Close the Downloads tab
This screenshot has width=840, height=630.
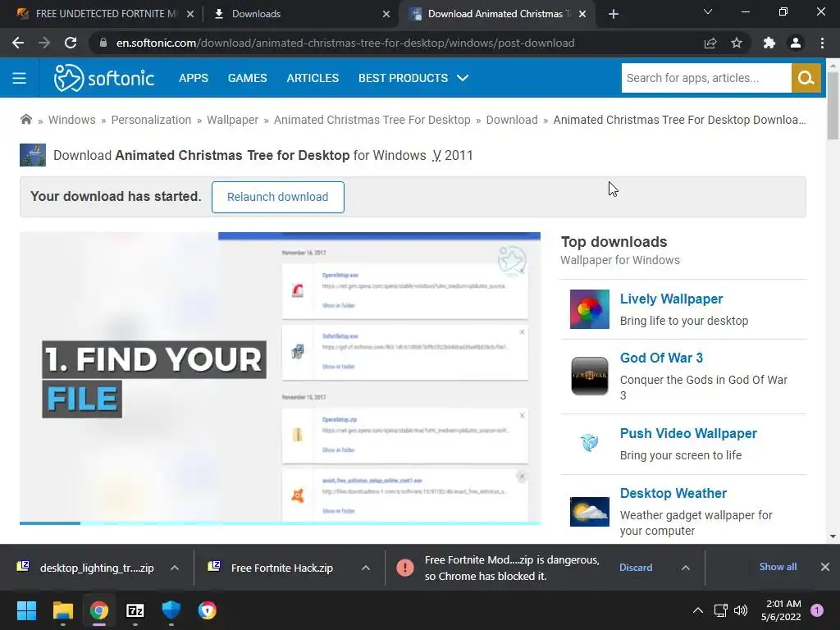[x=386, y=14]
